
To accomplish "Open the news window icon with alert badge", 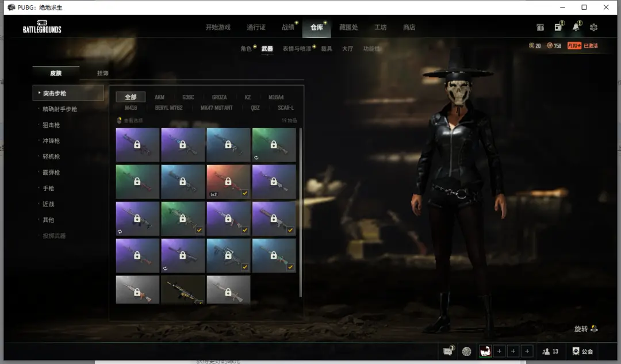I will (x=558, y=26).
